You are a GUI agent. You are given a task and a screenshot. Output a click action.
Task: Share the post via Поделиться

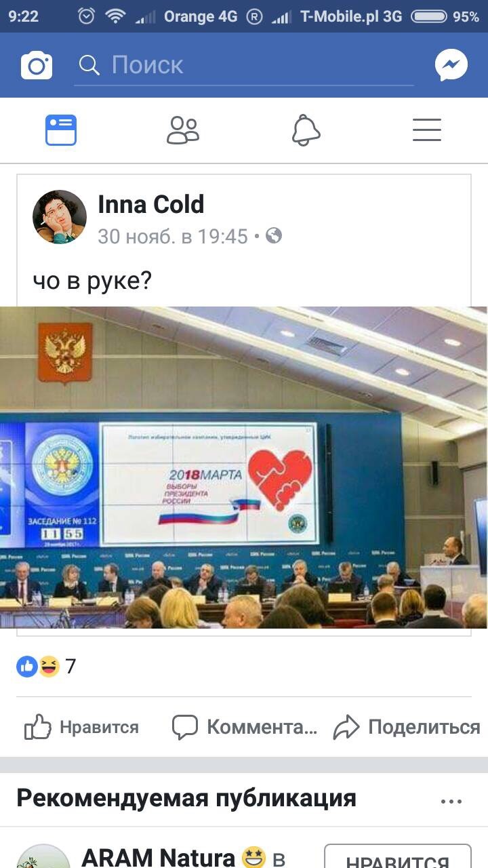click(x=407, y=727)
